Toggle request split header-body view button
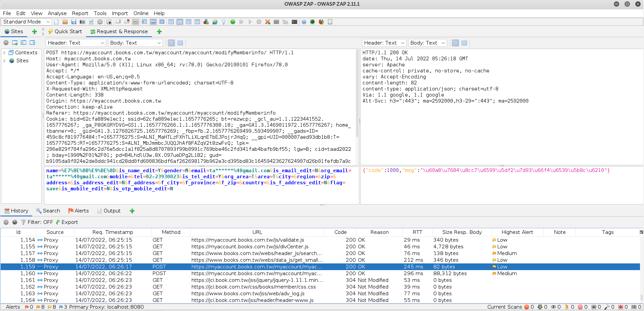This screenshot has width=644, height=311. [x=171, y=43]
